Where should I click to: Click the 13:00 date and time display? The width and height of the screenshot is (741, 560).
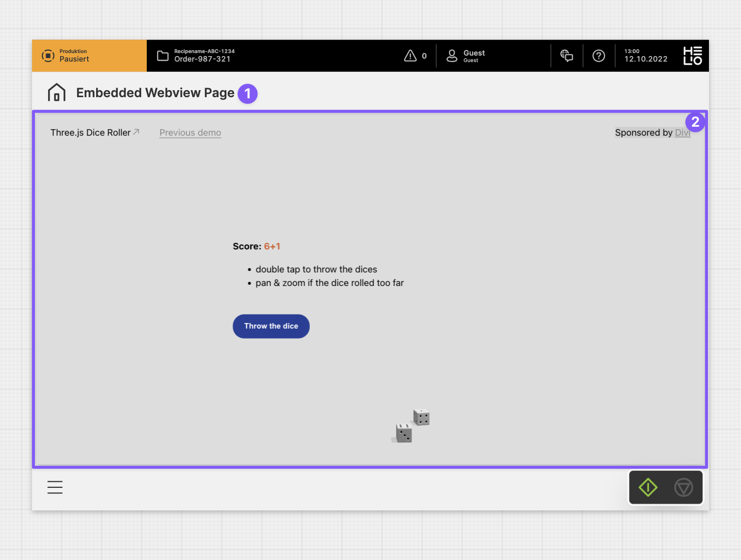(x=645, y=56)
